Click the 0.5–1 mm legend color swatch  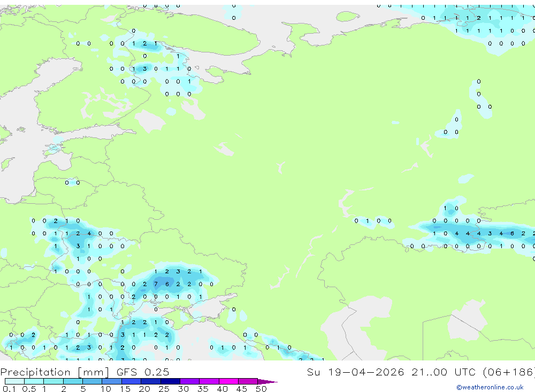tap(34, 381)
